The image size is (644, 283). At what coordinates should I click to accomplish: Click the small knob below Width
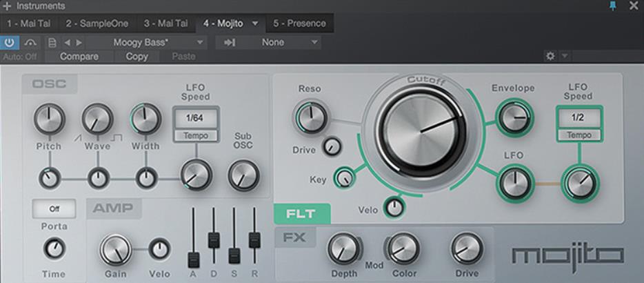pyautogui.click(x=146, y=179)
